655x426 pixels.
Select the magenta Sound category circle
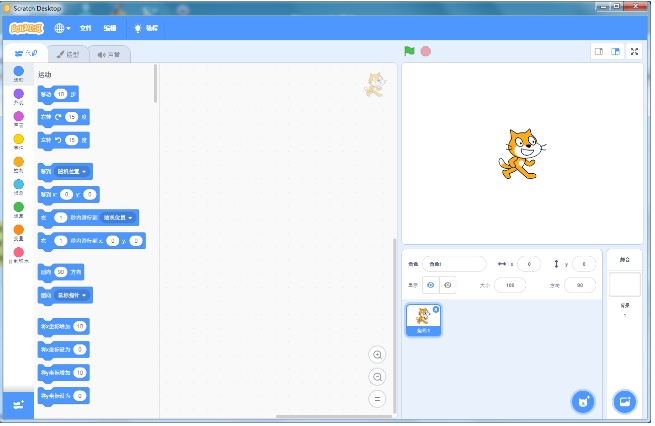pos(18,116)
